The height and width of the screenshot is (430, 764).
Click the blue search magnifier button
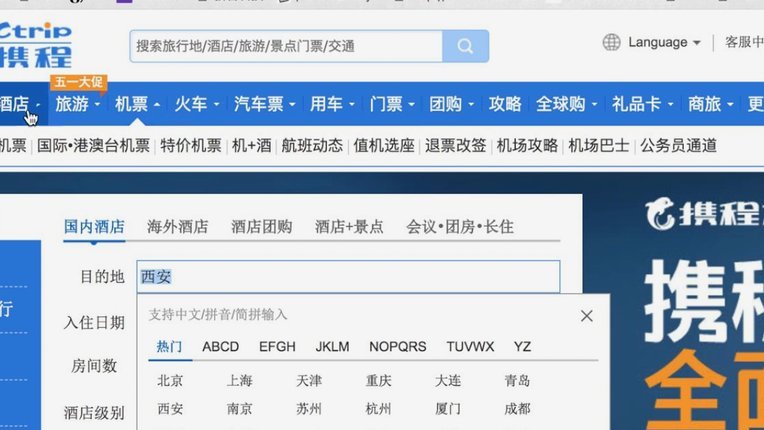465,46
